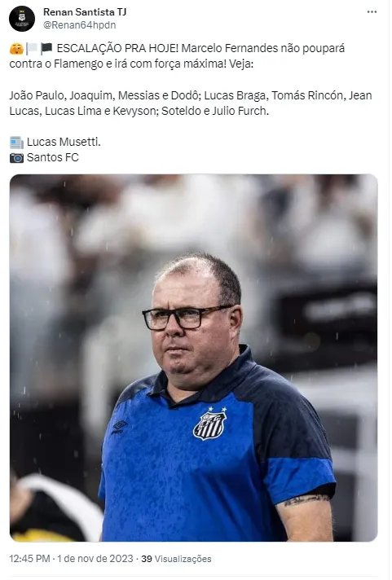Open the @Renan64hpdn handle link

click(80, 25)
